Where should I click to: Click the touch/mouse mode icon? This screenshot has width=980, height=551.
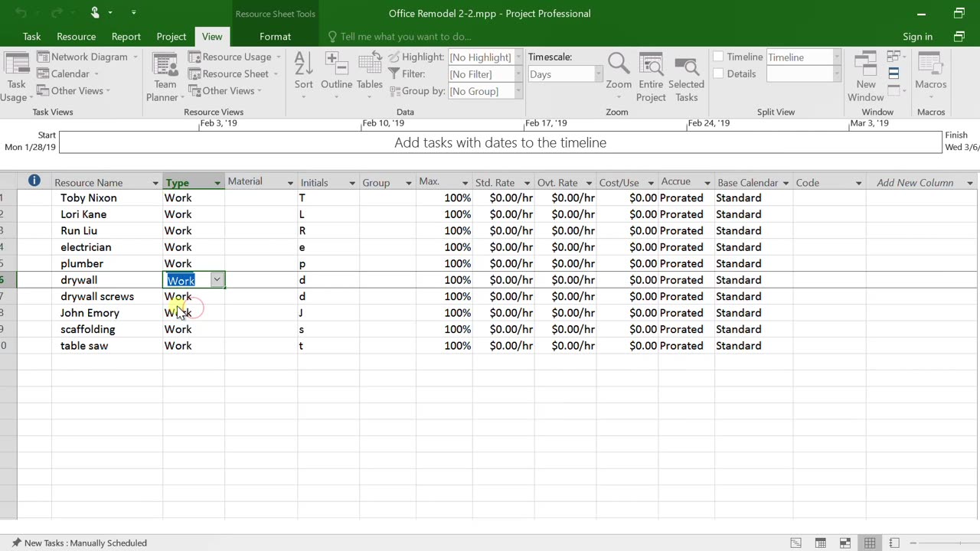coord(95,13)
